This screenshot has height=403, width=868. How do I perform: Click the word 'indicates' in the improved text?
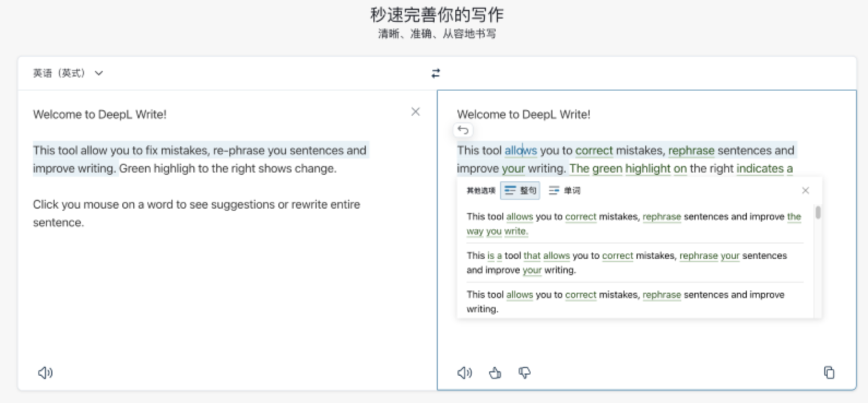tap(759, 169)
